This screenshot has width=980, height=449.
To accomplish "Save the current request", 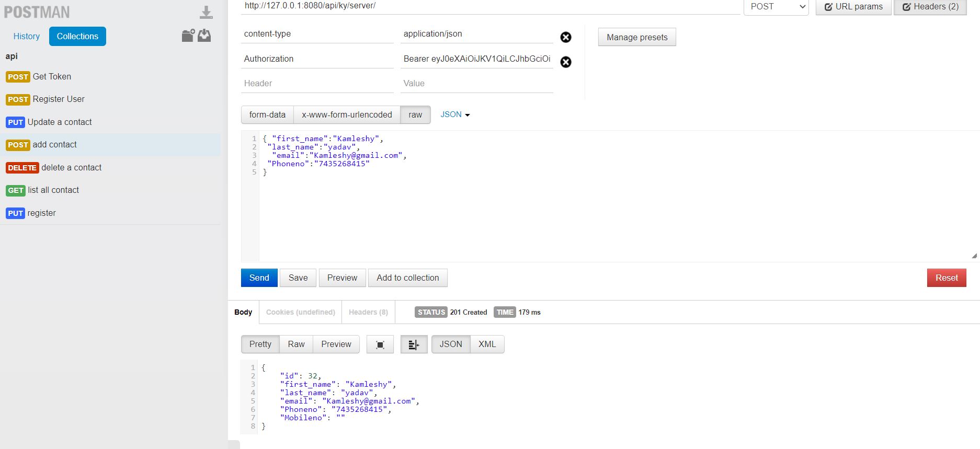I will point(298,278).
